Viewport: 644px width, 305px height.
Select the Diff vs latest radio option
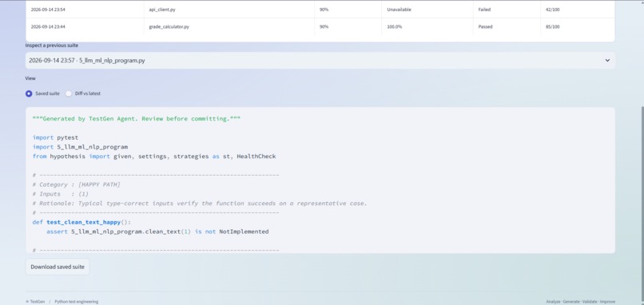click(69, 93)
